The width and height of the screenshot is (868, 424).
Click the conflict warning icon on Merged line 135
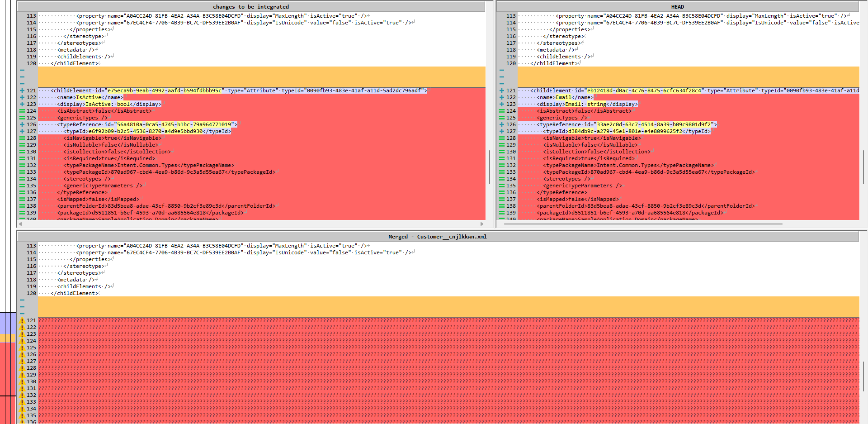point(22,415)
